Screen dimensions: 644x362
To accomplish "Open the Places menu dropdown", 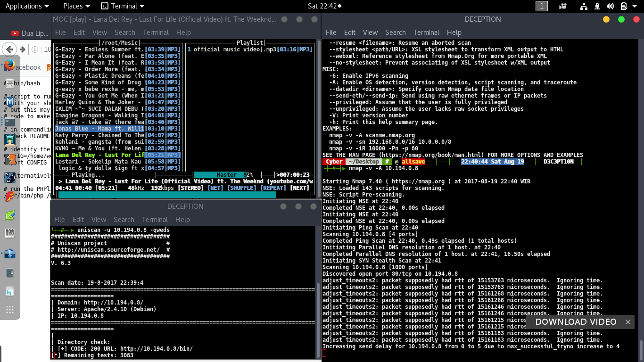I will coord(76,6).
